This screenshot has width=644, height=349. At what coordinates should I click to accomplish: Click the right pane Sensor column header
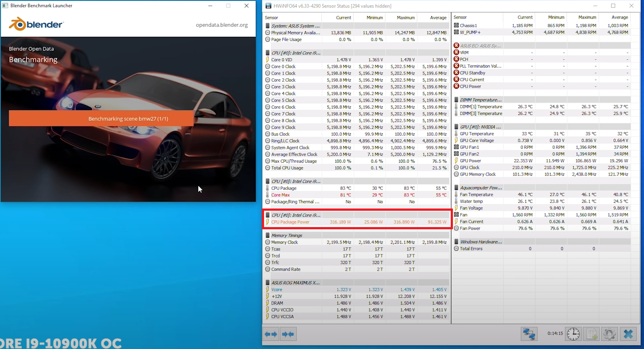click(478, 17)
